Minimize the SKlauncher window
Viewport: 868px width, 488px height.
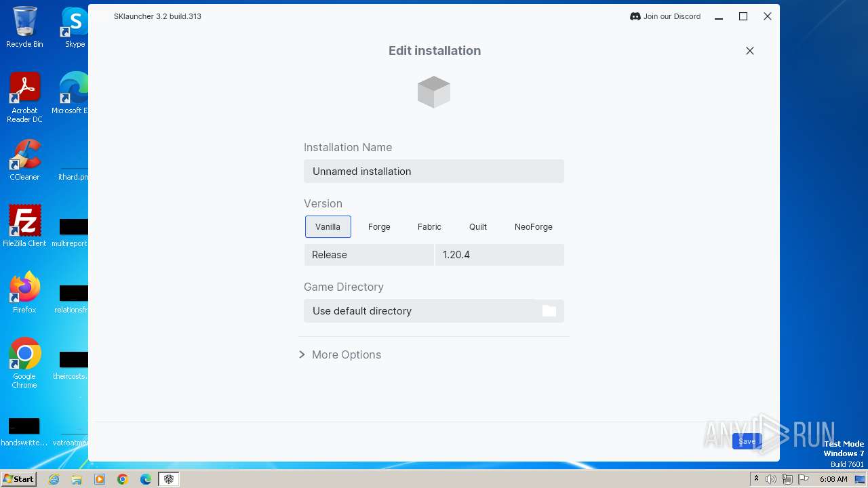[719, 16]
